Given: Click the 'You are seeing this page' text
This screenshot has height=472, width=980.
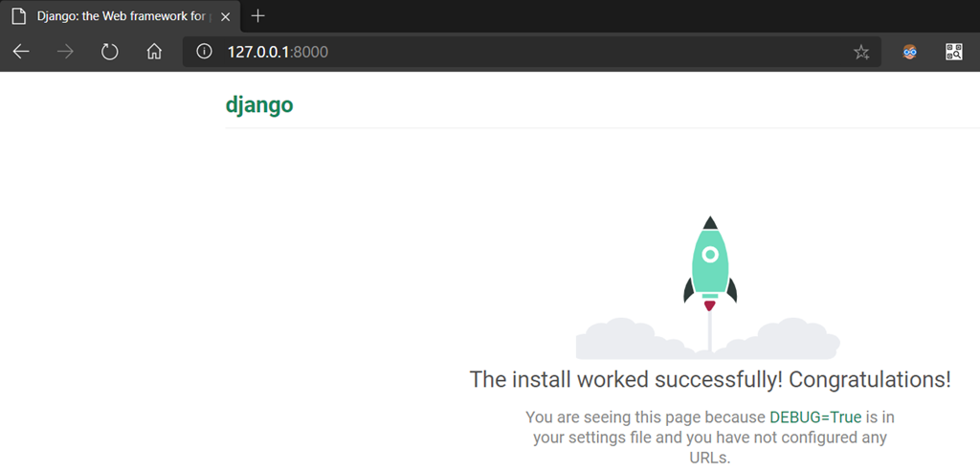Looking at the screenshot, I should pyautogui.click(x=646, y=417).
